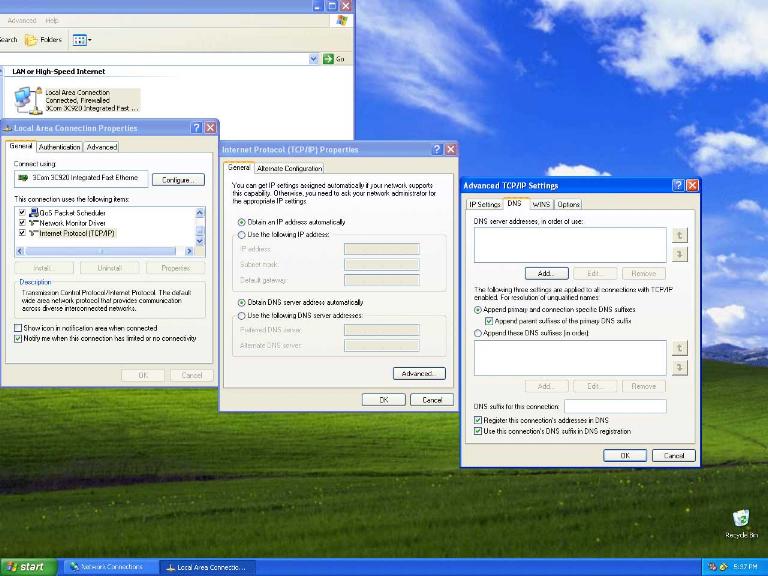This screenshot has height=576, width=768.
Task: Open the Help menu in Explorer window
Action: coord(51,21)
